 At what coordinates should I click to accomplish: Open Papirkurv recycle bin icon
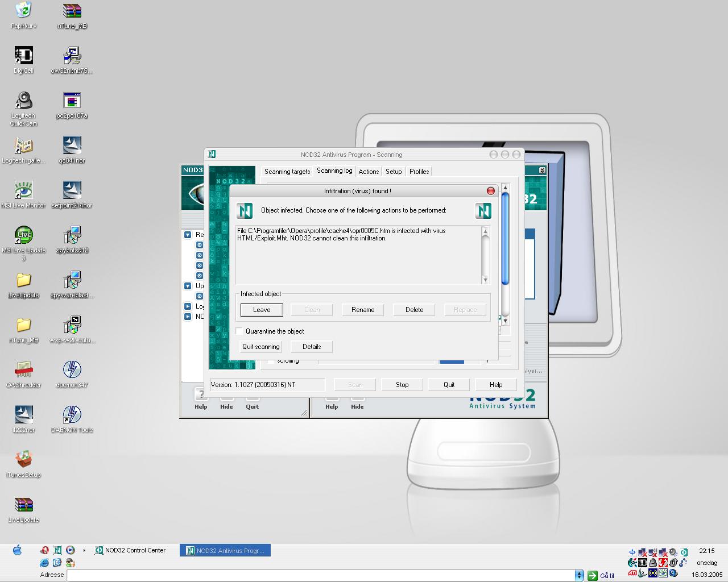[23, 15]
